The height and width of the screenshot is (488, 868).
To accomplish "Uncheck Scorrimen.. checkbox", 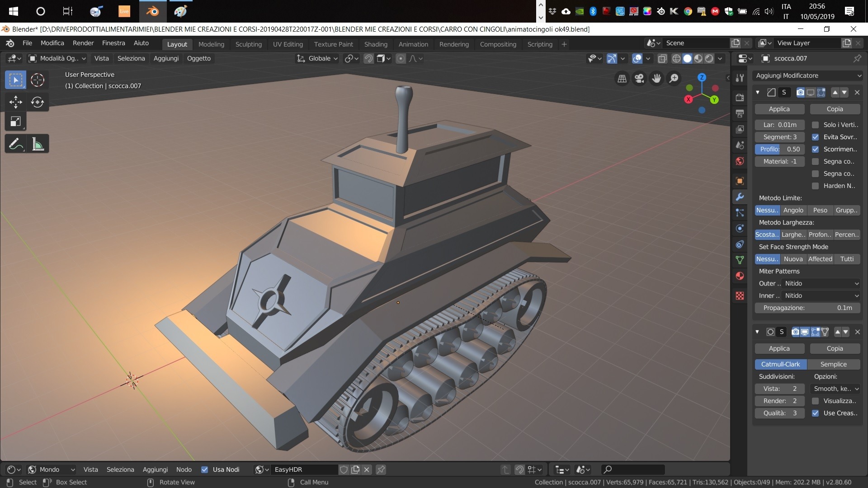I will 815,149.
